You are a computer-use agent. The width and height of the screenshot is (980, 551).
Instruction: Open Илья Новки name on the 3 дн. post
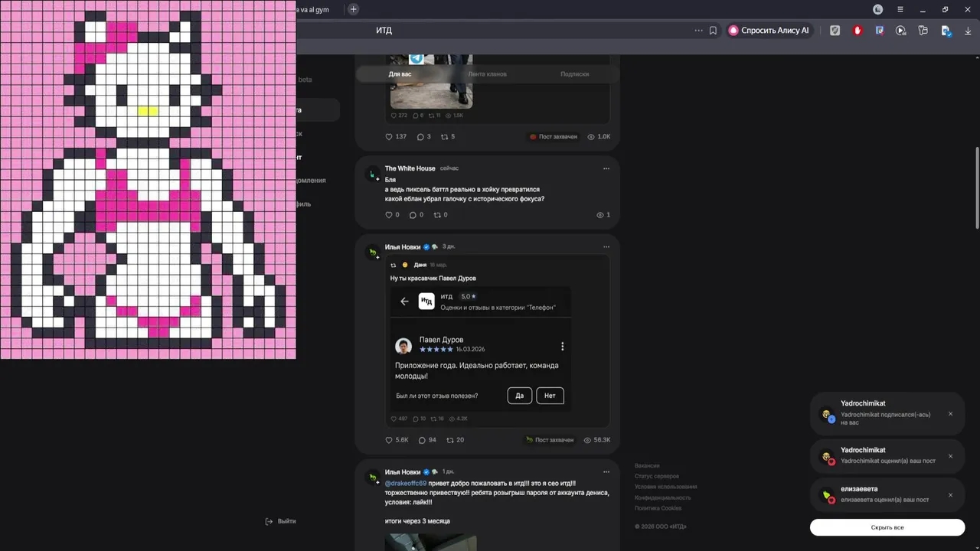(403, 247)
